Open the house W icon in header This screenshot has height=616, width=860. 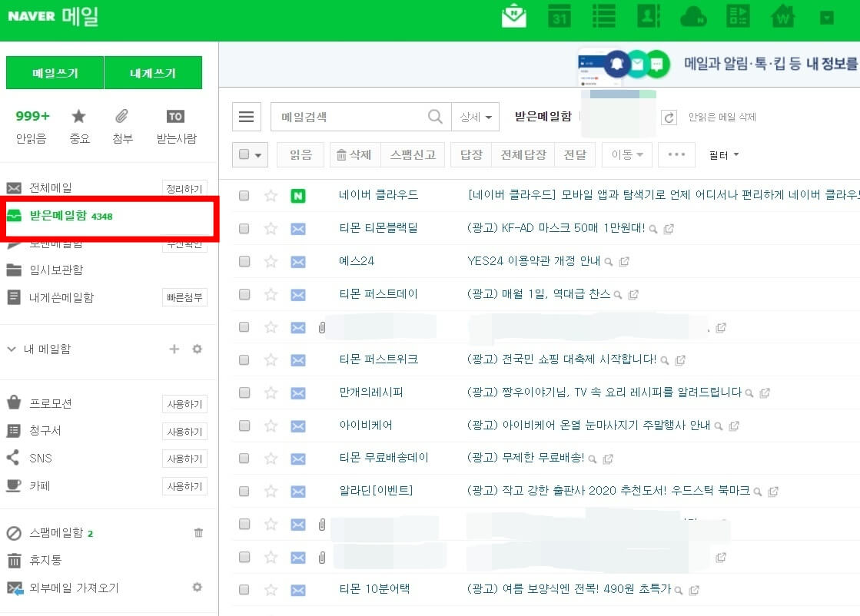[x=782, y=16]
